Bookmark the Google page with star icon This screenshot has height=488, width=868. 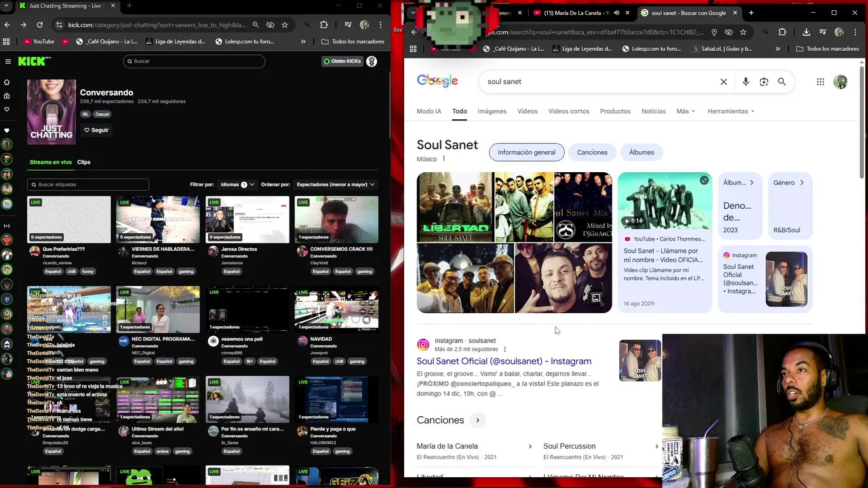click(743, 32)
